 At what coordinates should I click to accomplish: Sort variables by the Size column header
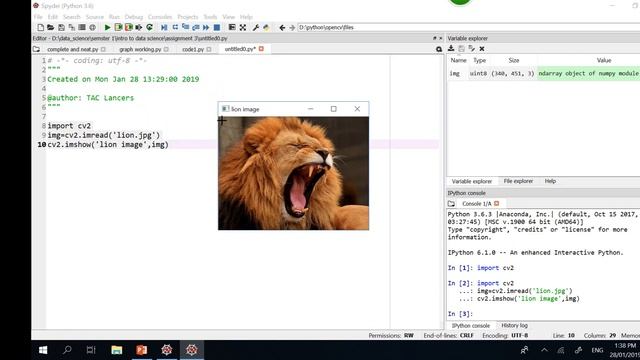(x=514, y=60)
